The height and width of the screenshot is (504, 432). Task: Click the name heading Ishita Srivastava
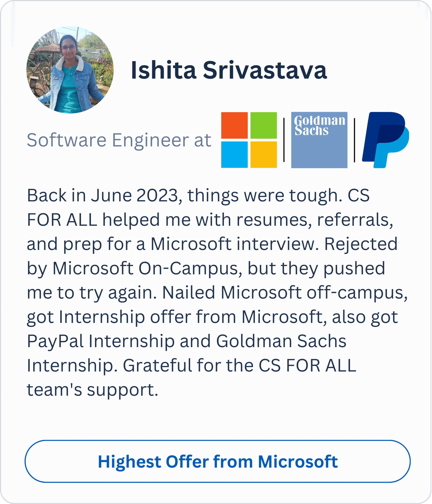coord(229,70)
